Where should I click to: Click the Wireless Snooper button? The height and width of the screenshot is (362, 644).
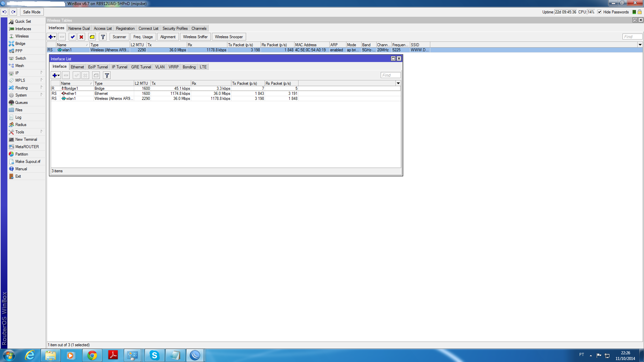click(x=229, y=37)
